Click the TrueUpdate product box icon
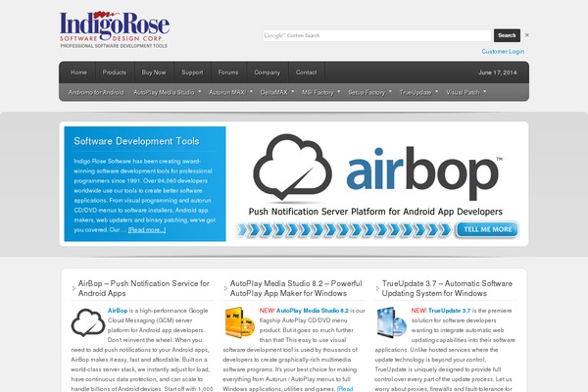 coord(391,322)
